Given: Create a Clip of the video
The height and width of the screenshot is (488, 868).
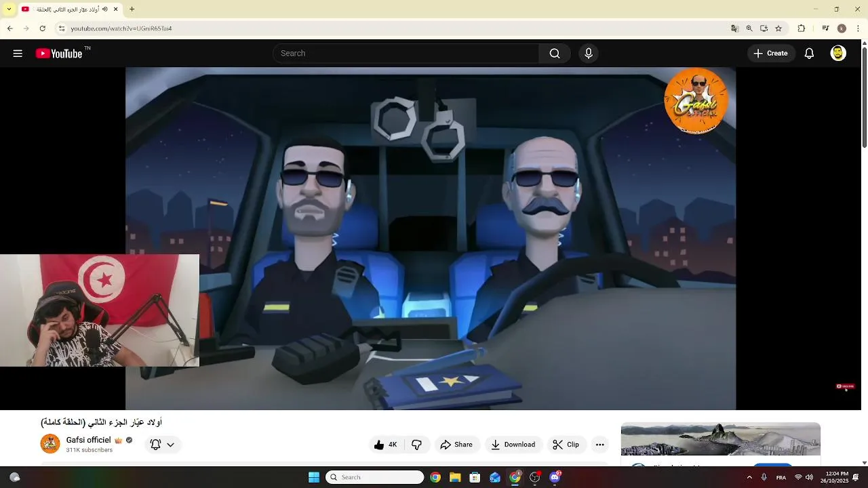Looking at the screenshot, I should pos(566,445).
